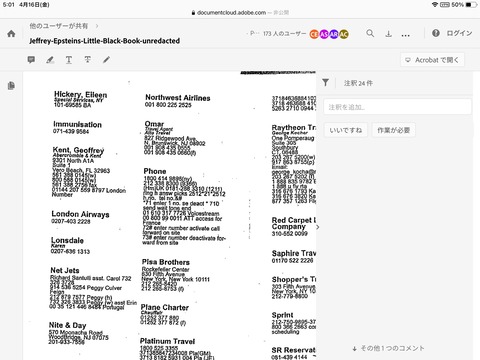Viewport: 480px width, 360px height.
Task: Focus the 注釈を追加 comment field
Action: click(x=397, y=107)
